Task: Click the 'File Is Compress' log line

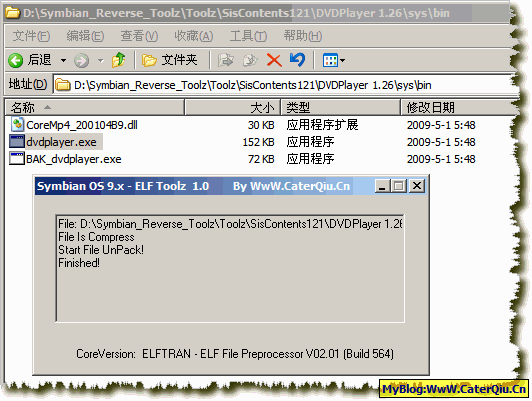Action: pyautogui.click(x=96, y=237)
